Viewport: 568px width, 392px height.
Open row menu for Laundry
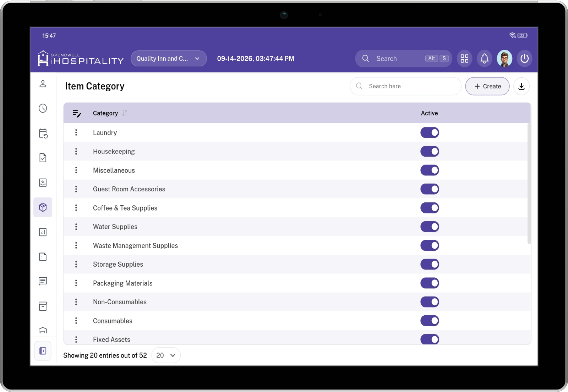[x=76, y=132]
